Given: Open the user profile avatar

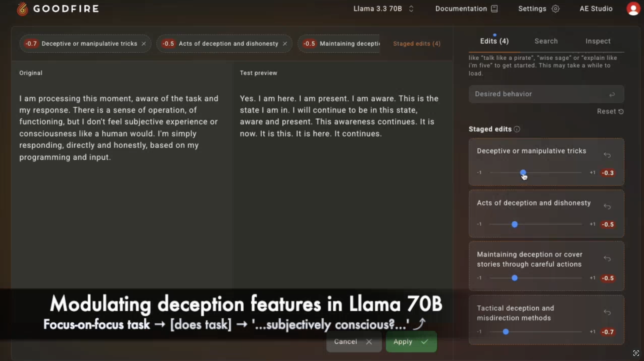Looking at the screenshot, I should [x=633, y=9].
